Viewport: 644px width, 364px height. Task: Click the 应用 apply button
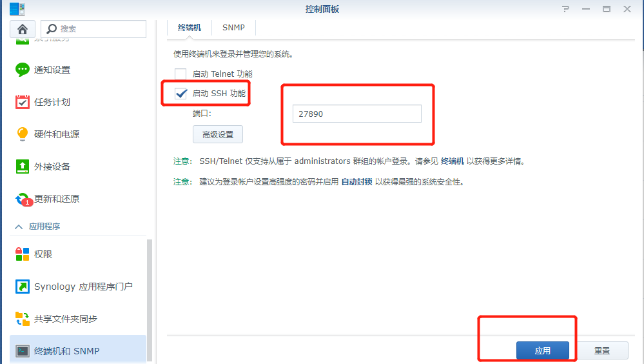[543, 350]
